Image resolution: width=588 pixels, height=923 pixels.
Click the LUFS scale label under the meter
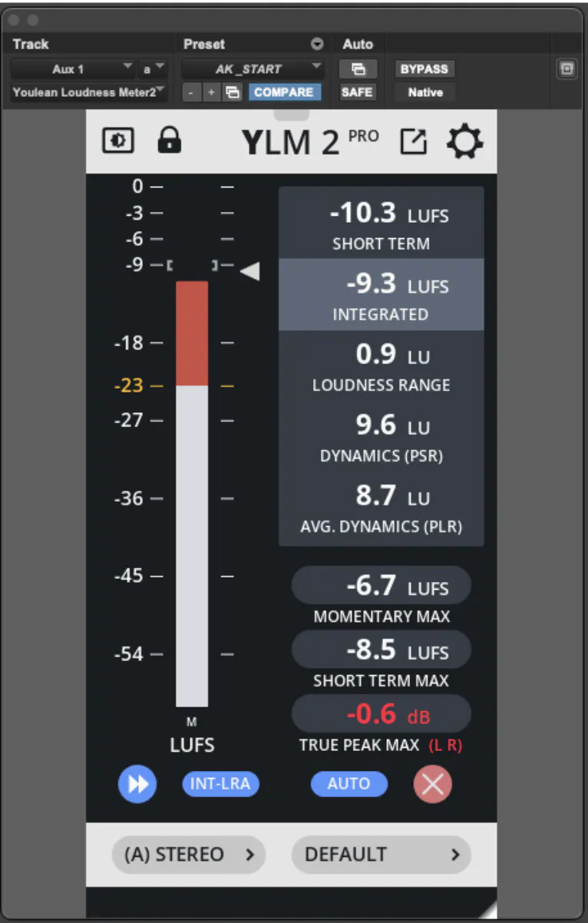[x=192, y=745]
